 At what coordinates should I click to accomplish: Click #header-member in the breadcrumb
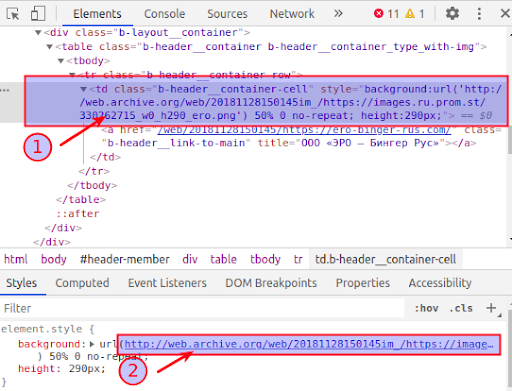tap(125, 259)
